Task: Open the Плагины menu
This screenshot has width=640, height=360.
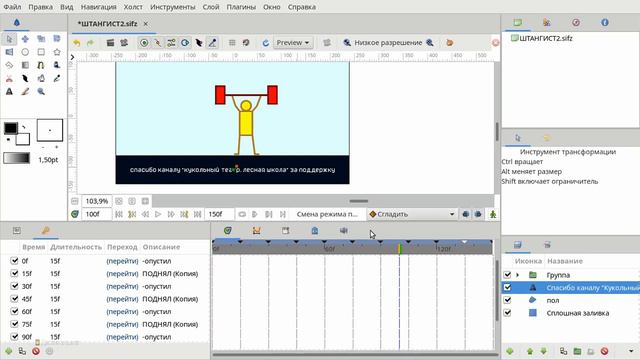Action: click(x=241, y=7)
